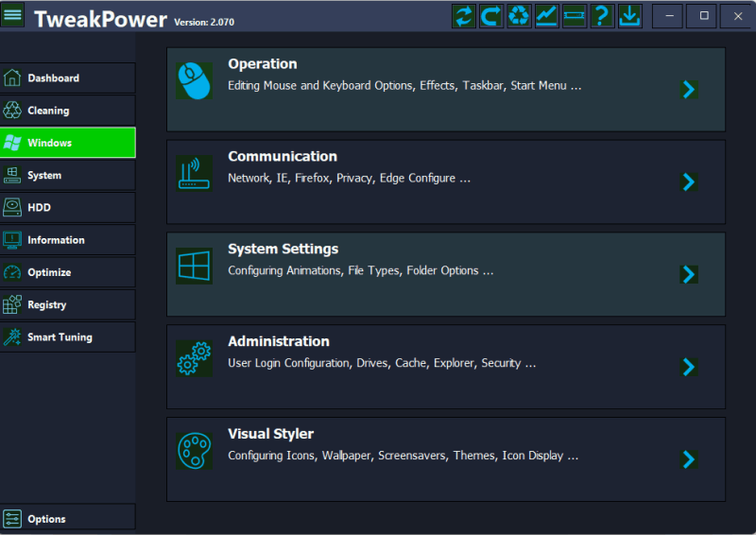Click the recycle toolbar icon
Viewport: 756px width, 535px height.
[x=519, y=16]
